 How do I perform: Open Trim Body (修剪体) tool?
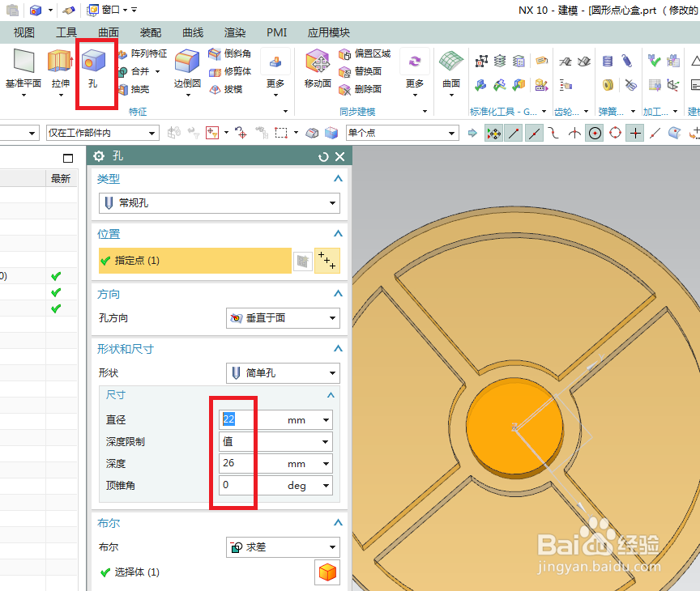tap(230, 71)
